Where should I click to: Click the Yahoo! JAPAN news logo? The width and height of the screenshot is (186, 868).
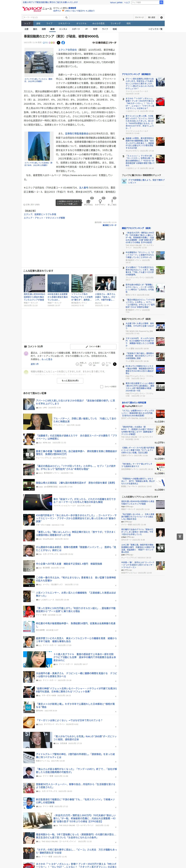click(37, 9)
